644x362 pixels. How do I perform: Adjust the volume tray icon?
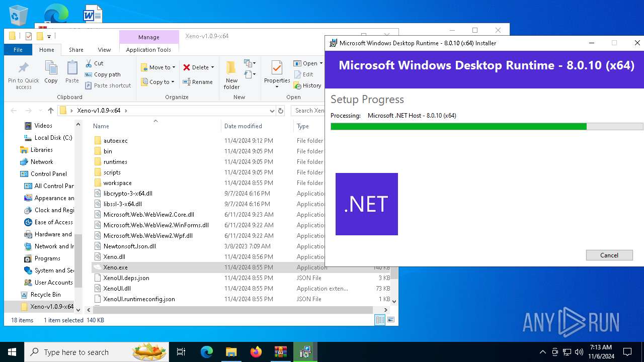579,352
